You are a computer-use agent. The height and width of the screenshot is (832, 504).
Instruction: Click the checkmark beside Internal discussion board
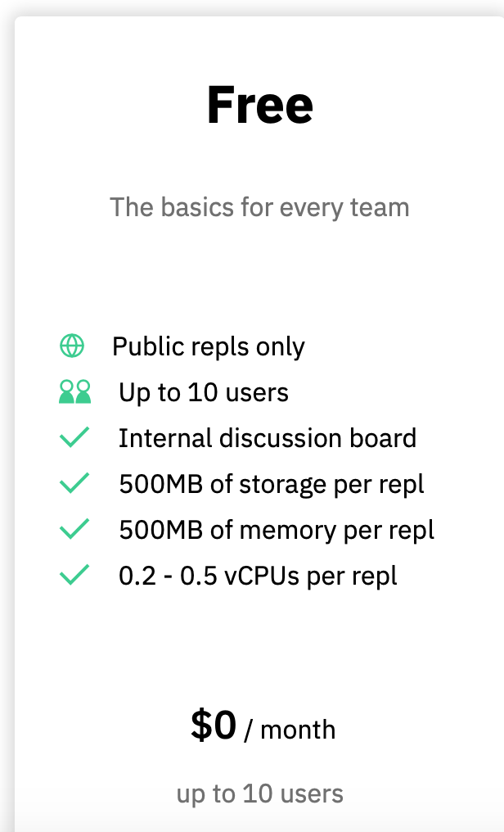coord(74,437)
